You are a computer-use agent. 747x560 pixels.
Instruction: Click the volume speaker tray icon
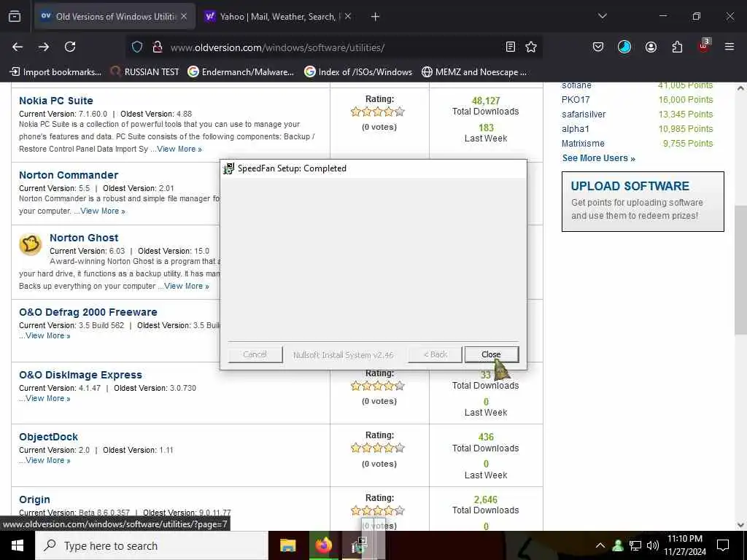[653, 545]
